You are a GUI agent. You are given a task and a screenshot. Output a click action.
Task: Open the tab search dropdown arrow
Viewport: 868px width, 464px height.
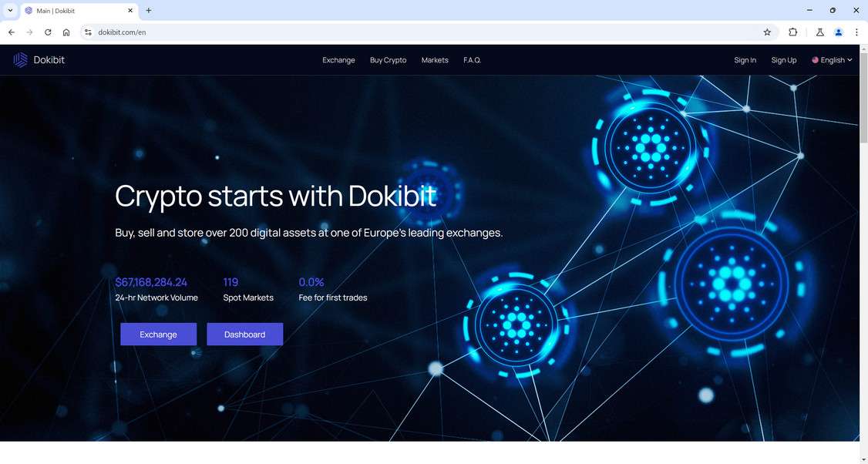point(10,11)
